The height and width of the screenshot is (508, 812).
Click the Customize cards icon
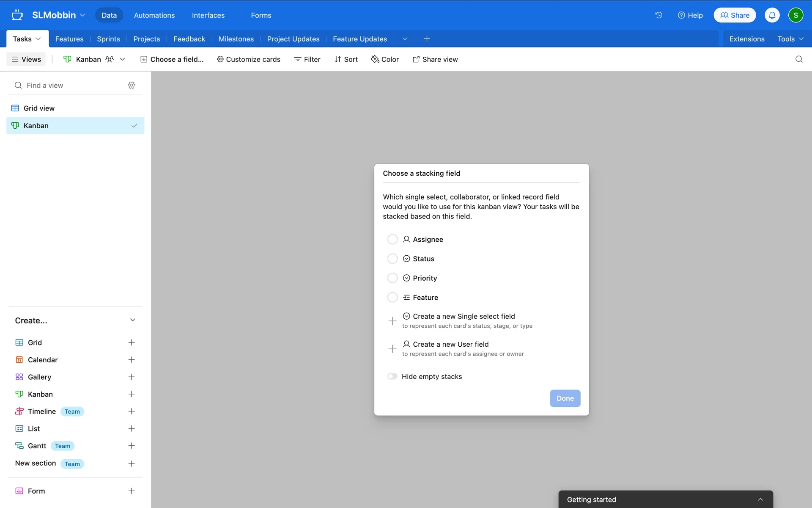(x=220, y=59)
